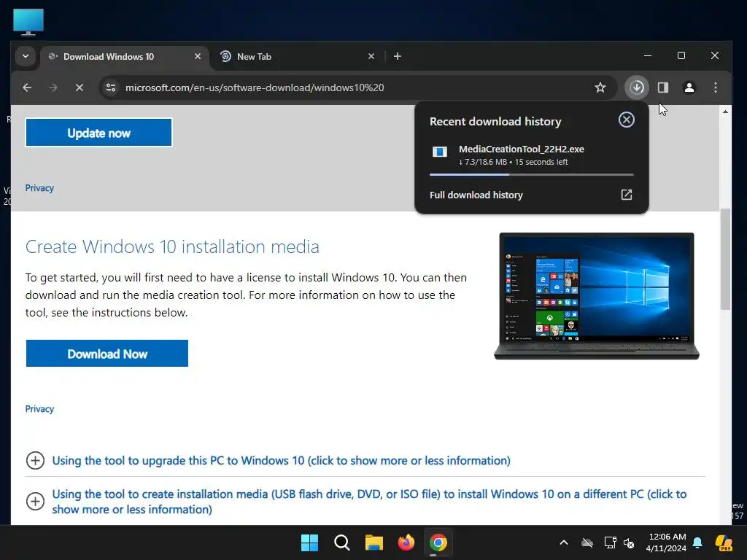Click Create Windows 10 installation media heading
The image size is (747, 560).
tap(172, 246)
